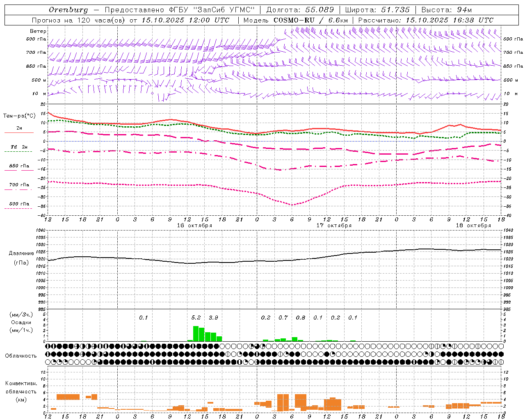Click the 5.2 precipitation total value
This screenshot has width=525, height=420.
(x=196, y=317)
